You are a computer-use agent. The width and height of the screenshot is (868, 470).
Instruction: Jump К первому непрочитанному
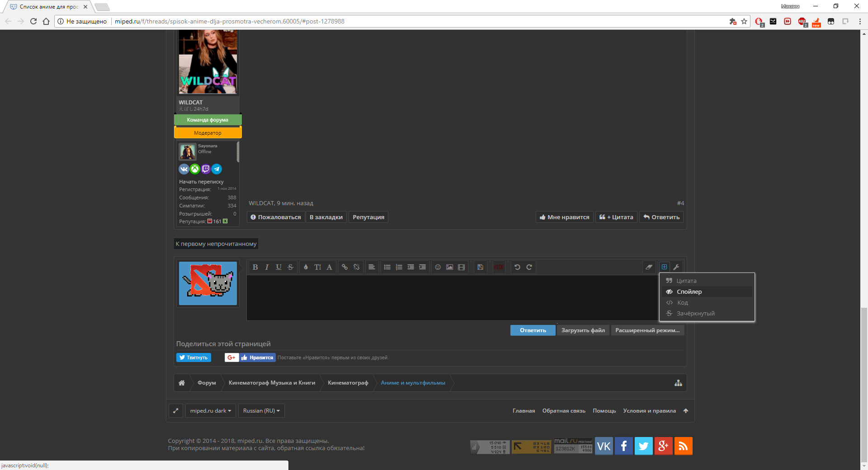click(x=216, y=244)
